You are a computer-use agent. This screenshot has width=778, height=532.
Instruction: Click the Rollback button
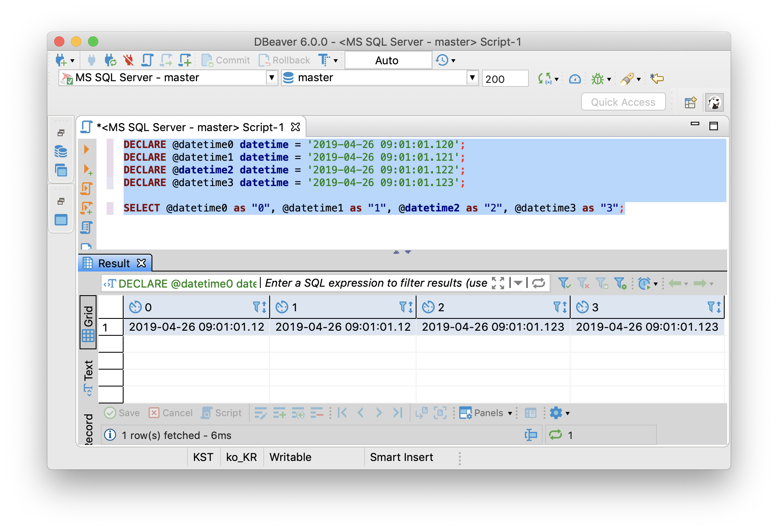[x=284, y=60]
